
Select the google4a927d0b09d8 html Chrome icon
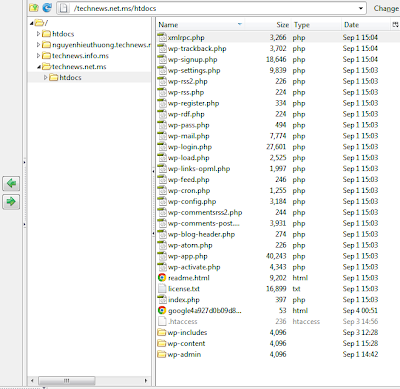pos(162,310)
